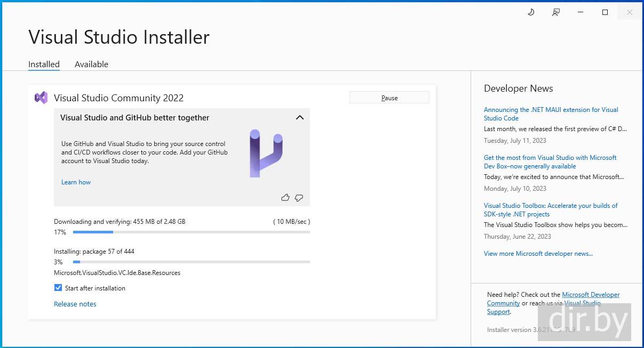644x348 pixels.
Task: Collapse the GitHub better together banner
Action: [x=300, y=118]
